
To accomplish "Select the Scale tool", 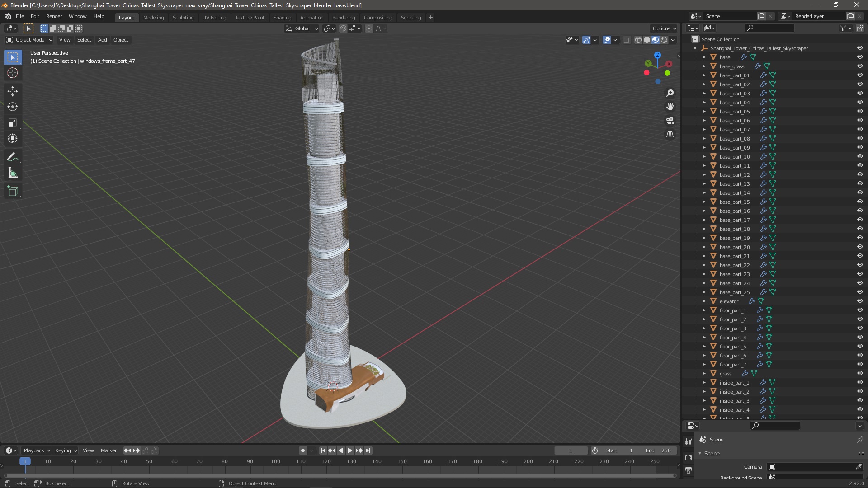I will pos(13,123).
